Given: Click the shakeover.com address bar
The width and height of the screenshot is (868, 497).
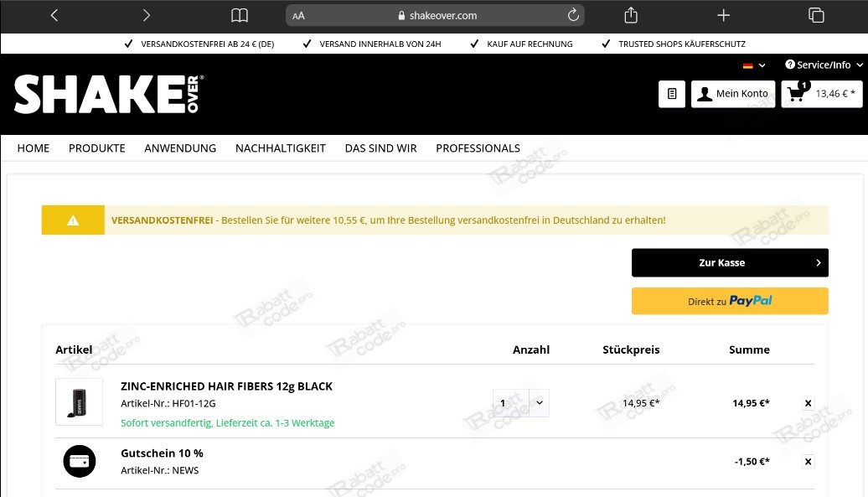Looking at the screenshot, I should click(x=435, y=15).
